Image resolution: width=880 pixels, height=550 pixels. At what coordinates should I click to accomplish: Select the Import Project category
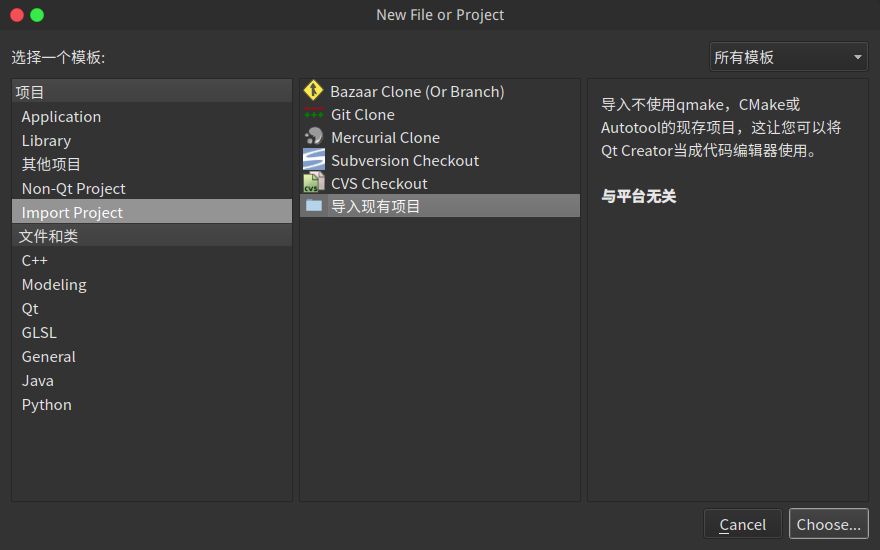152,212
